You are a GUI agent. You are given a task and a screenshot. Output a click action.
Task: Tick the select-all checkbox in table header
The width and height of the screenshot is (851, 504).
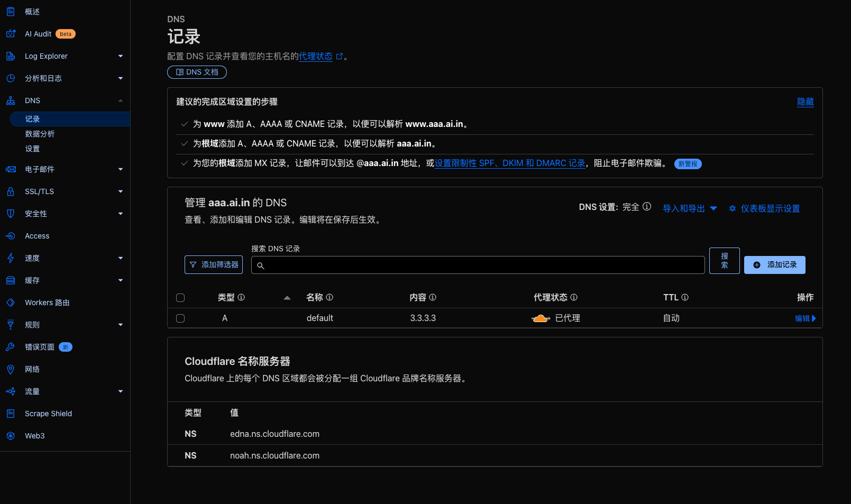[180, 298]
